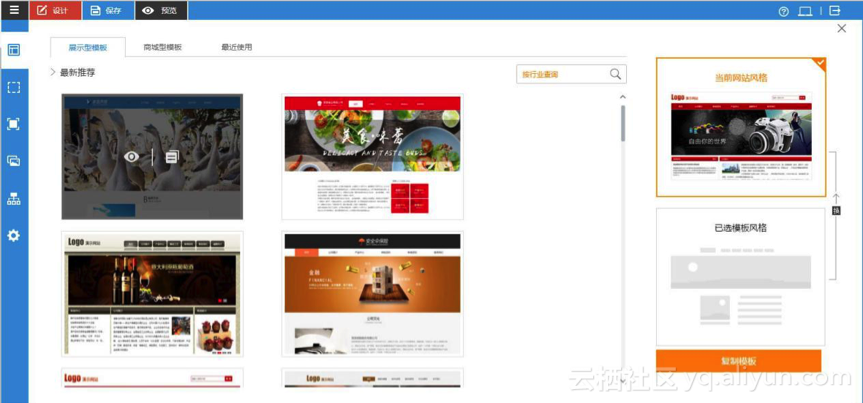Open the settings gear in sidebar
This screenshot has width=863, height=403.
(13, 236)
